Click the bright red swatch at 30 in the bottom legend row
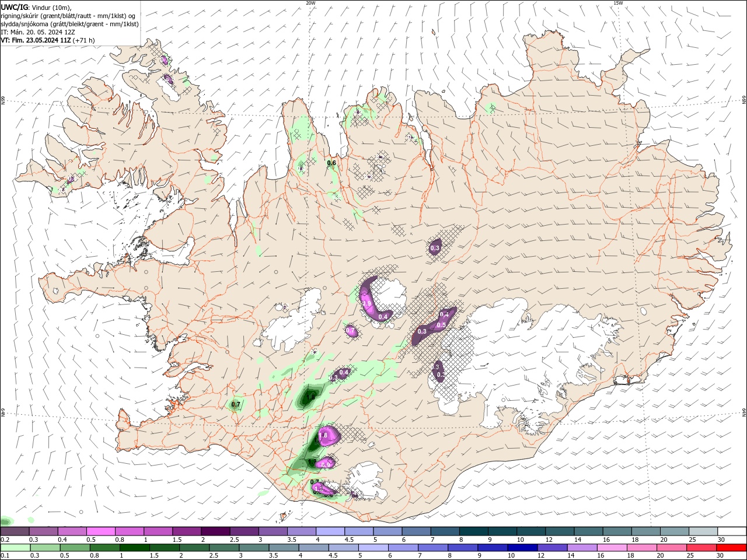This screenshot has height=560, width=747. pyautogui.click(x=732, y=548)
